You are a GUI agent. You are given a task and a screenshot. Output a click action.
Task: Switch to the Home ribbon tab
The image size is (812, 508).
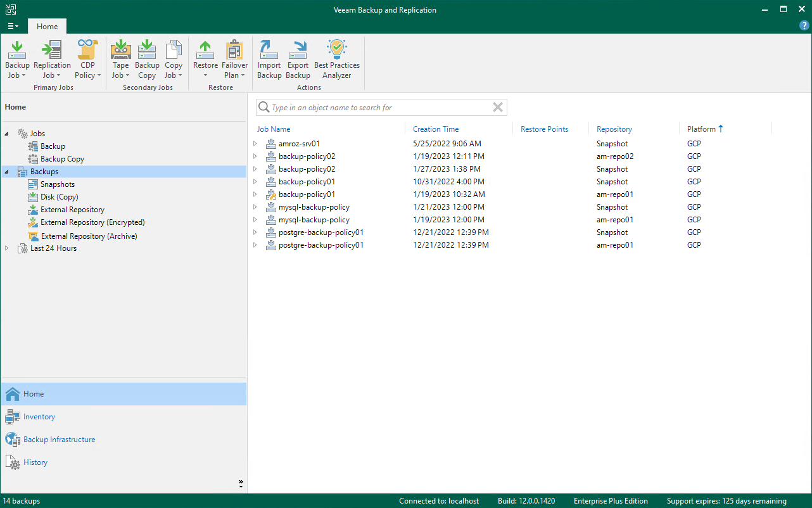pos(47,27)
